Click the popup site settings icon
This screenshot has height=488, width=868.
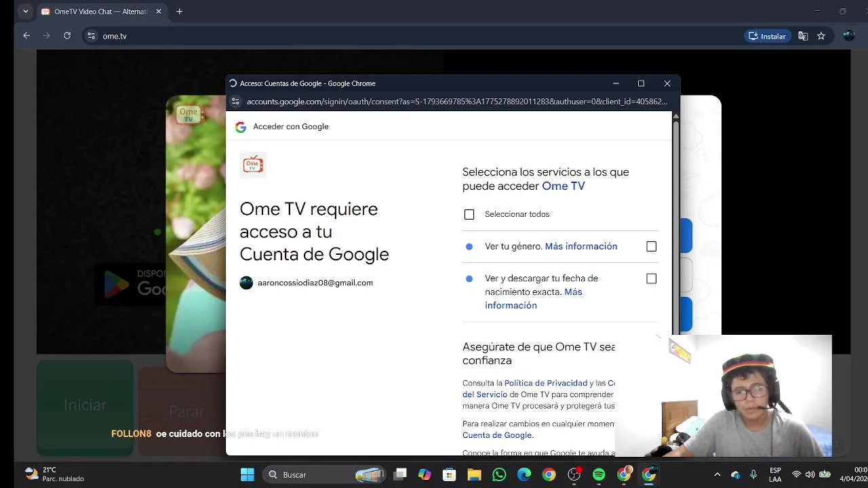[x=235, y=102]
